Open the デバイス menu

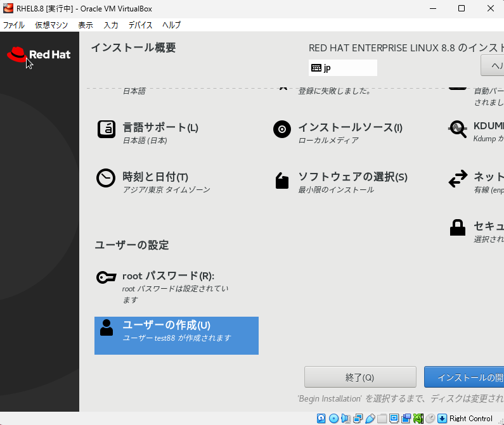140,25
